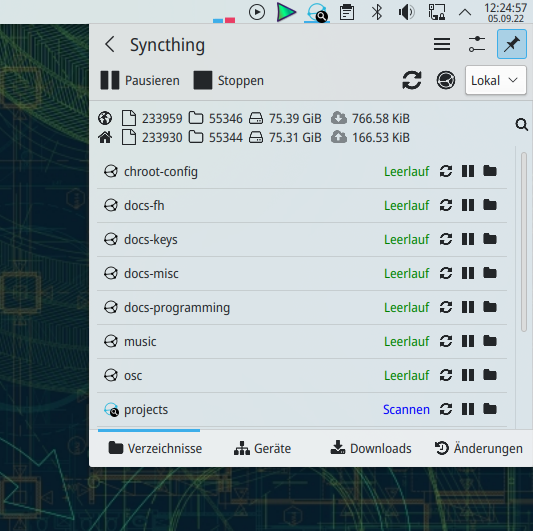Click the incoming traffic value 766.58 KiB

(381, 118)
